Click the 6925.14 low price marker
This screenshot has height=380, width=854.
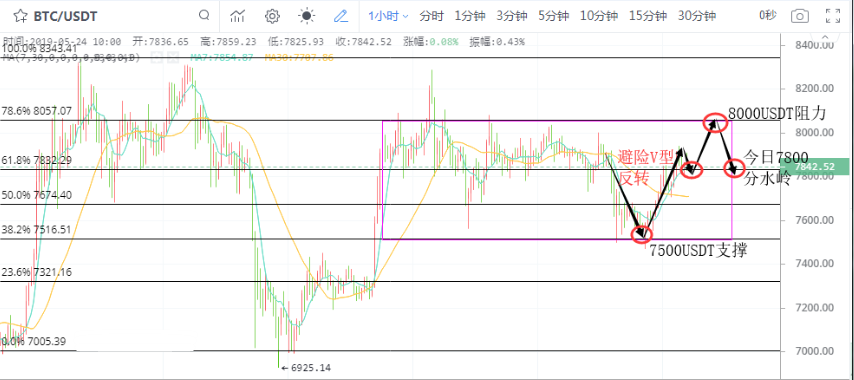(306, 368)
